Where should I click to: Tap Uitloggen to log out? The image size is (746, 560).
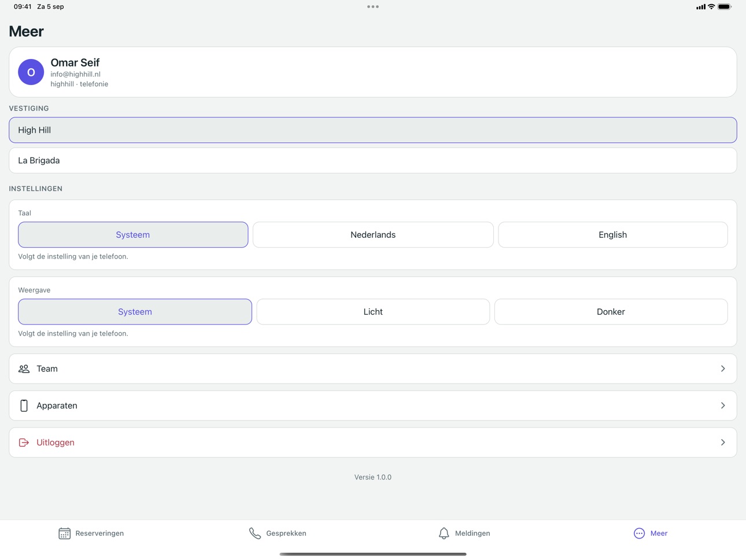coord(373,443)
